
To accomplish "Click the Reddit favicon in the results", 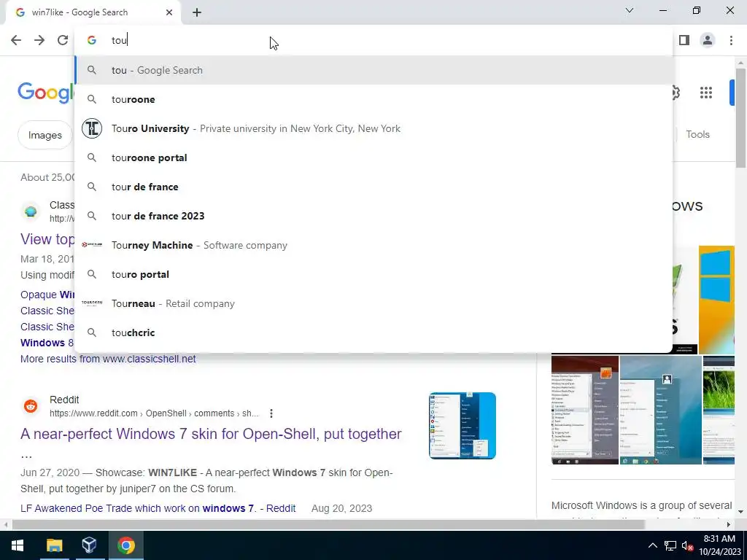I will pyautogui.click(x=31, y=406).
